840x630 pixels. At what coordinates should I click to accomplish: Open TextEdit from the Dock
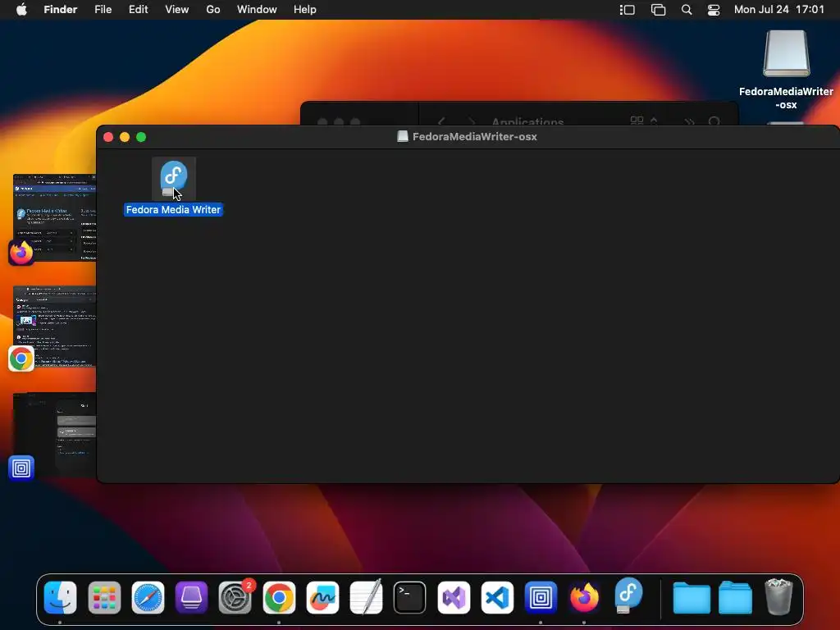pos(367,597)
